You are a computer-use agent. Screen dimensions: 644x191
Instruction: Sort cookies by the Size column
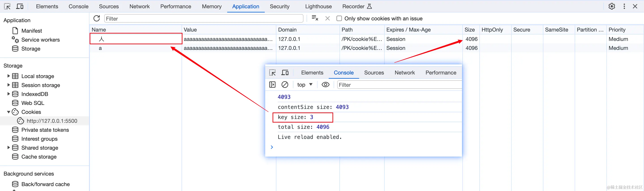click(471, 30)
